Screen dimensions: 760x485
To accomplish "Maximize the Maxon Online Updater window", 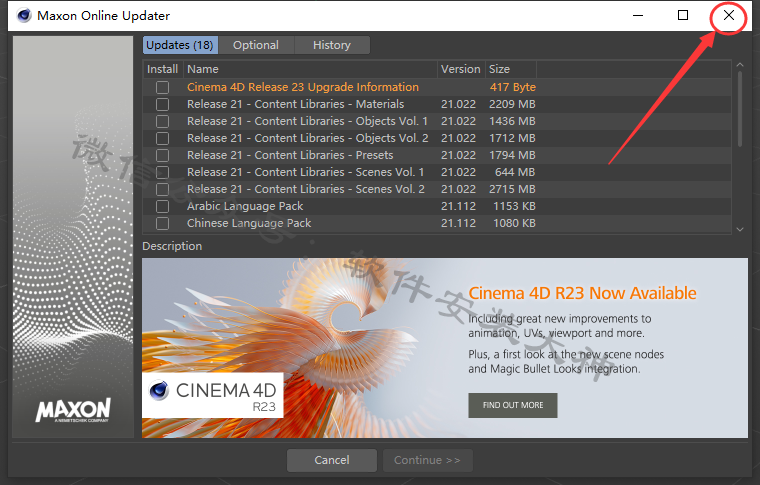I will [x=682, y=16].
